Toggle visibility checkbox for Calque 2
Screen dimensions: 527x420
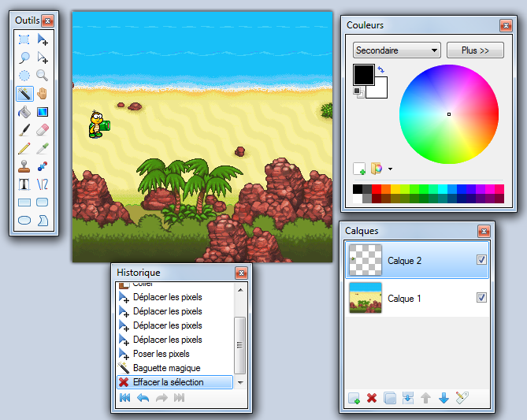(481, 260)
